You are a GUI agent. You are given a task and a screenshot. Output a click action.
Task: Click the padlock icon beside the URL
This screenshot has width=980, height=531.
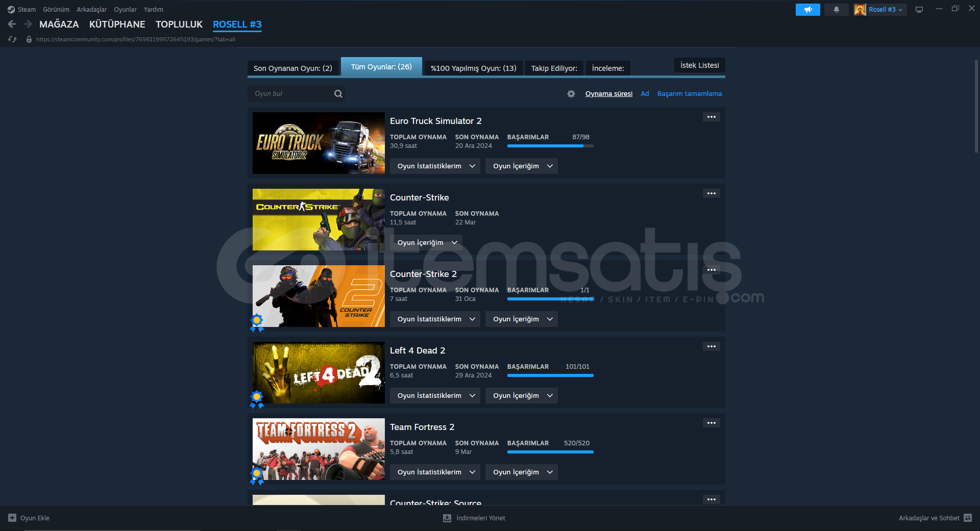tap(29, 39)
